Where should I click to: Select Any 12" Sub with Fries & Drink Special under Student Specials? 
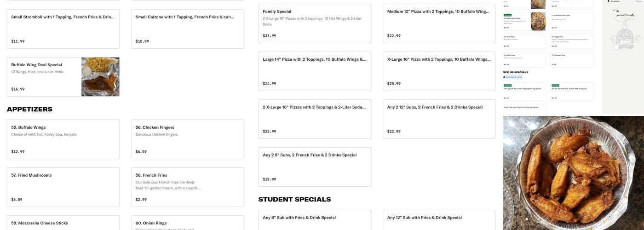click(439, 220)
